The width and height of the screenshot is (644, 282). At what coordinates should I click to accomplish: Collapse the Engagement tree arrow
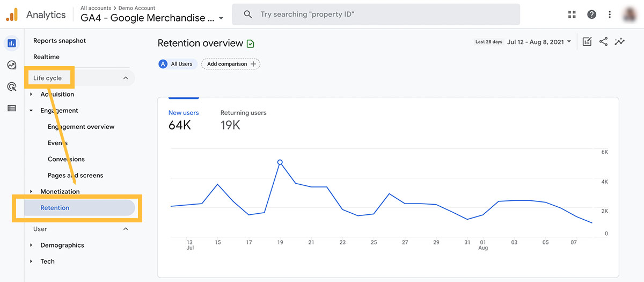(x=31, y=111)
